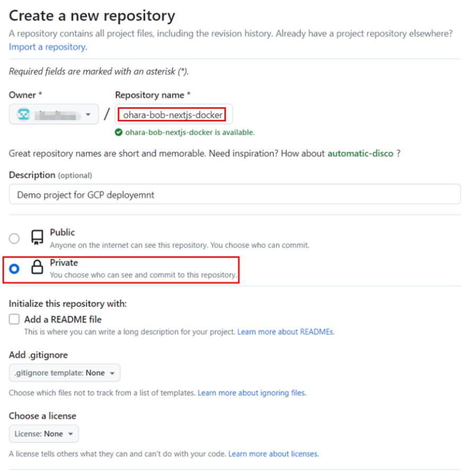Open Learn more about ignoring files link
Image resolution: width=468 pixels, height=476 pixels.
tap(252, 393)
